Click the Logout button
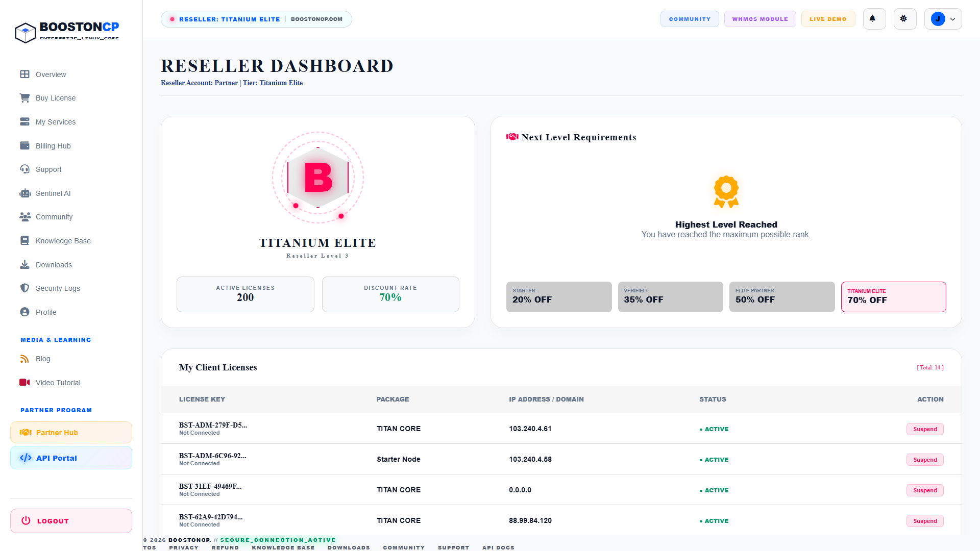The width and height of the screenshot is (980, 551). coord(71,521)
